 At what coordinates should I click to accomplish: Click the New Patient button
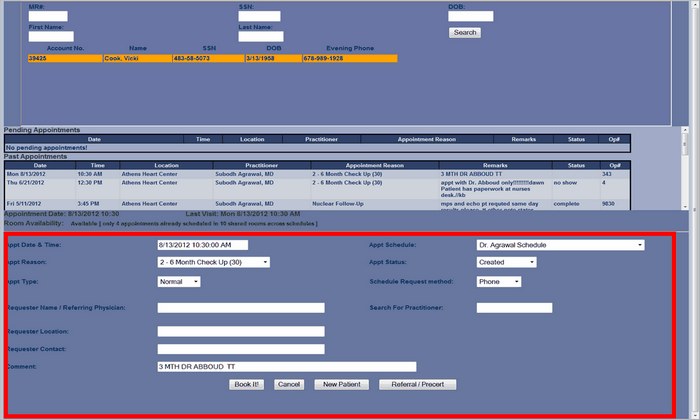(x=342, y=384)
